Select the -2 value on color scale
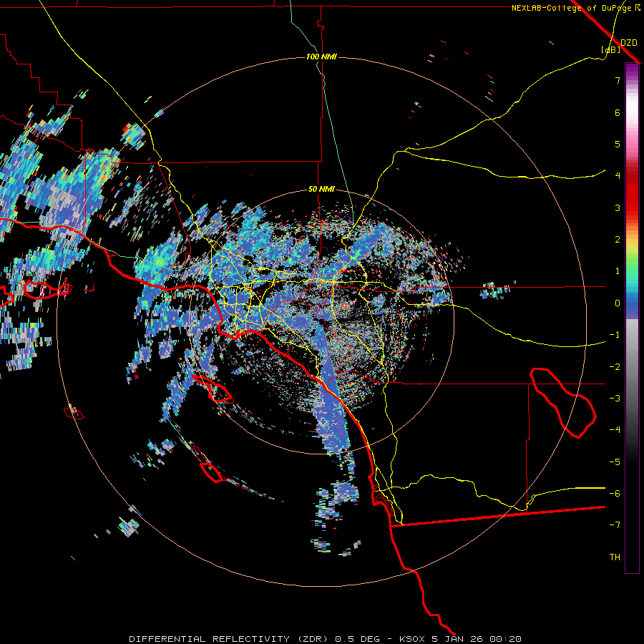 coord(615,367)
